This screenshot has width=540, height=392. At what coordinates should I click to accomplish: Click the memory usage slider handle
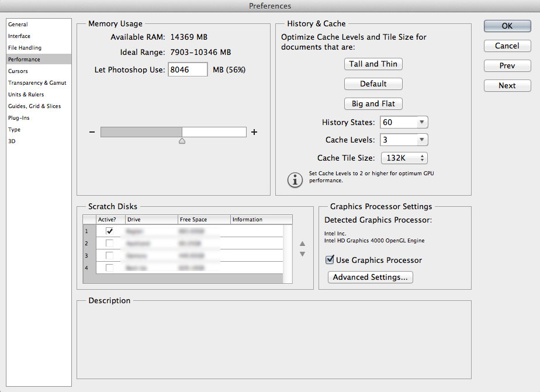182,141
